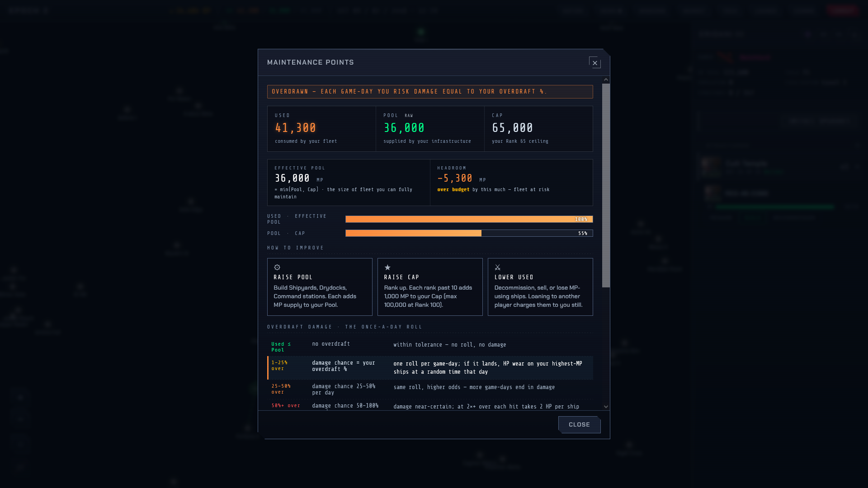Click the Used / Effective Pool 100% bar
This screenshot has width=868, height=488.
click(x=469, y=219)
